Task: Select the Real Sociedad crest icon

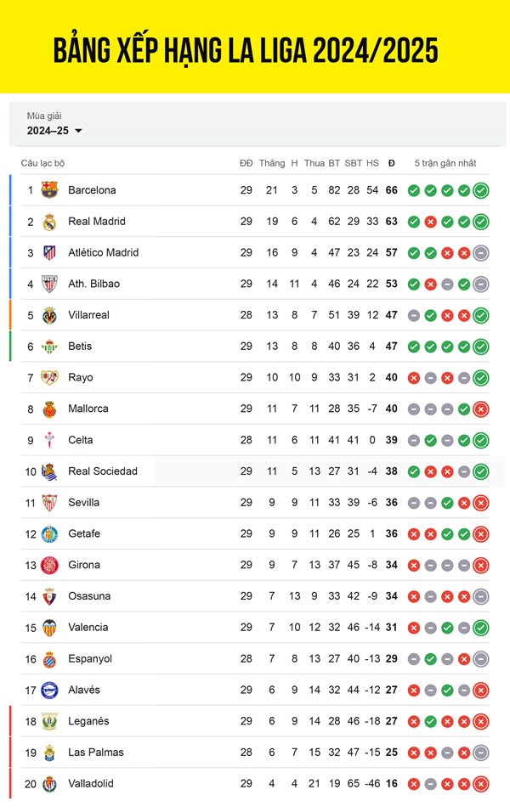Action: click(x=49, y=471)
